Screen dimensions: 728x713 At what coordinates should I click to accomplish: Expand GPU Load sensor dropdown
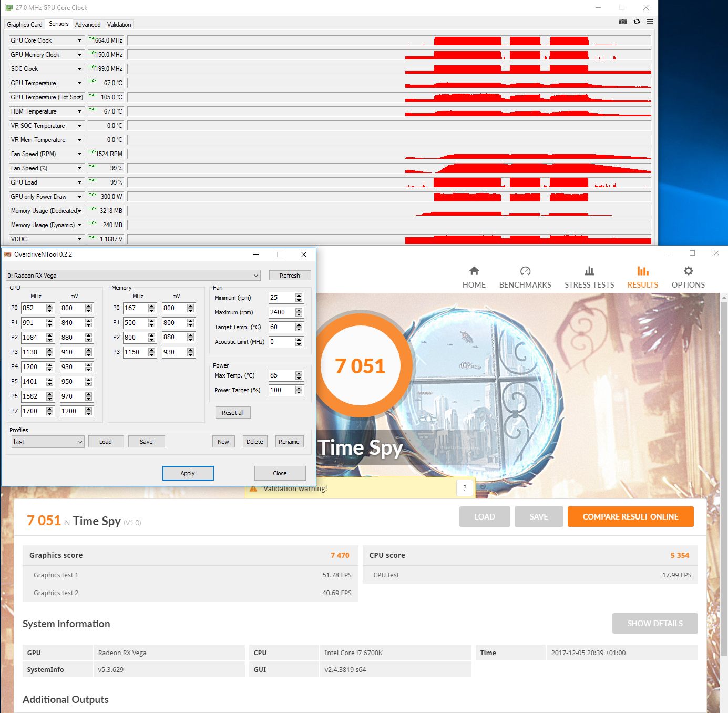pyautogui.click(x=80, y=182)
